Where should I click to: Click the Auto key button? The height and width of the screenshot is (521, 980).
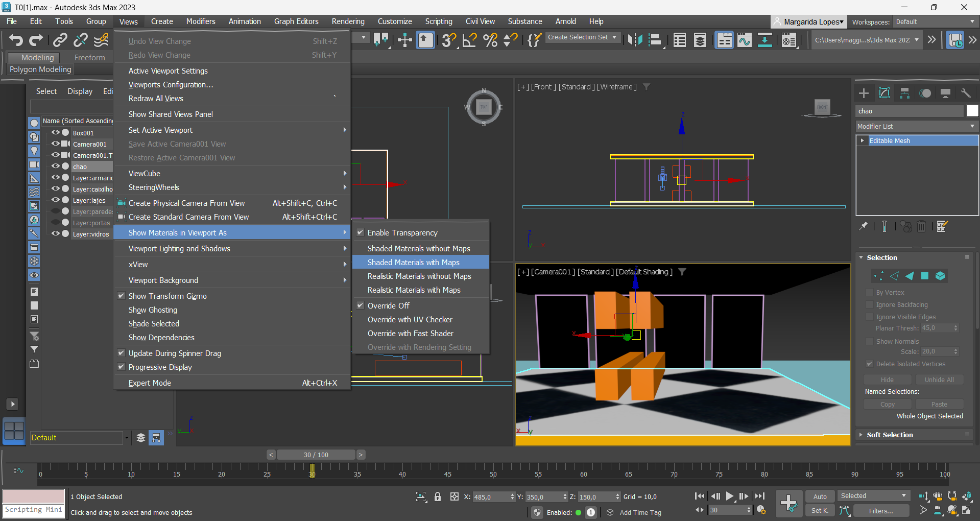click(x=820, y=496)
